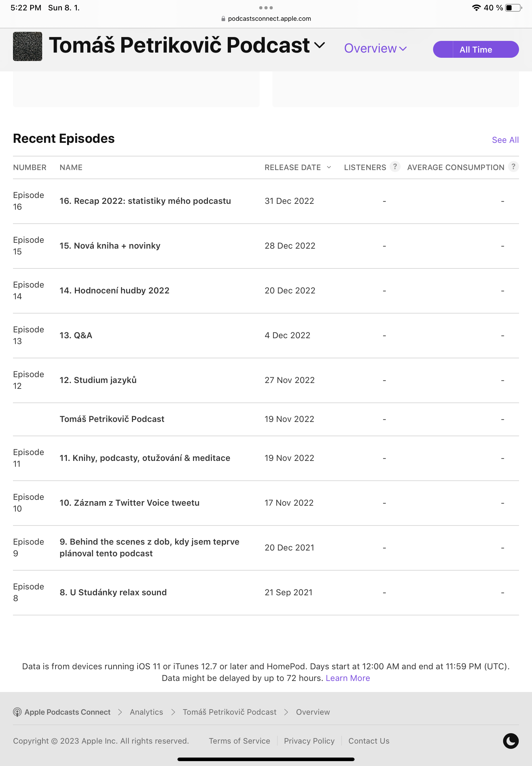
Task: Tap the three-dot multitasking icon at top
Action: tap(266, 8)
